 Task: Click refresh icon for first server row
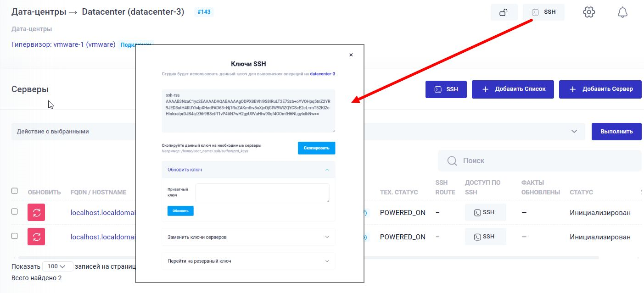coord(36,212)
